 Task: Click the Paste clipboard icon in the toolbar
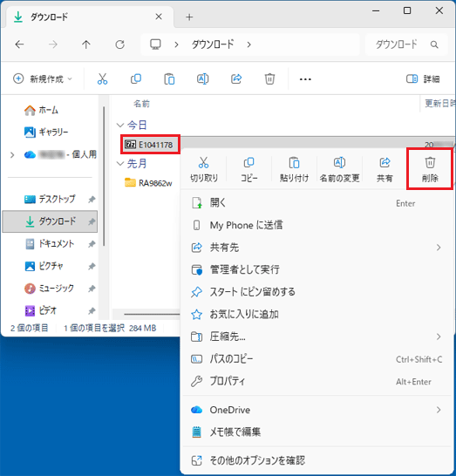coord(169,79)
